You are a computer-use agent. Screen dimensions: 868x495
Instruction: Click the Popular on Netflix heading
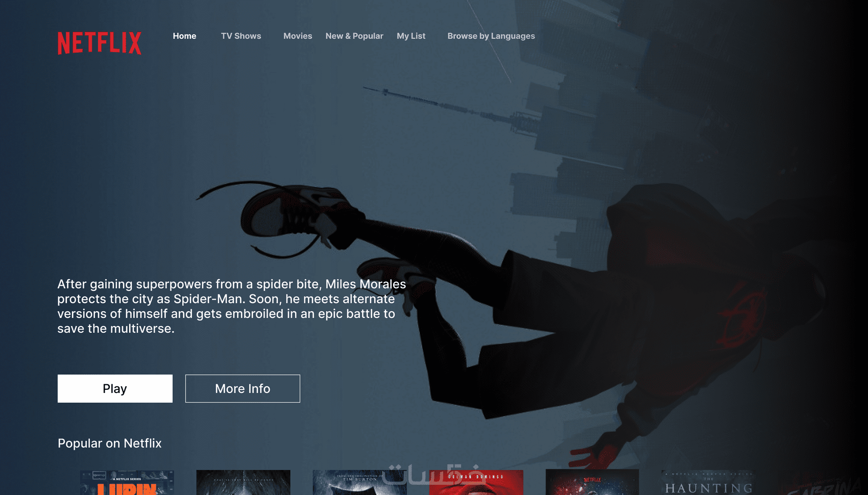(x=110, y=443)
